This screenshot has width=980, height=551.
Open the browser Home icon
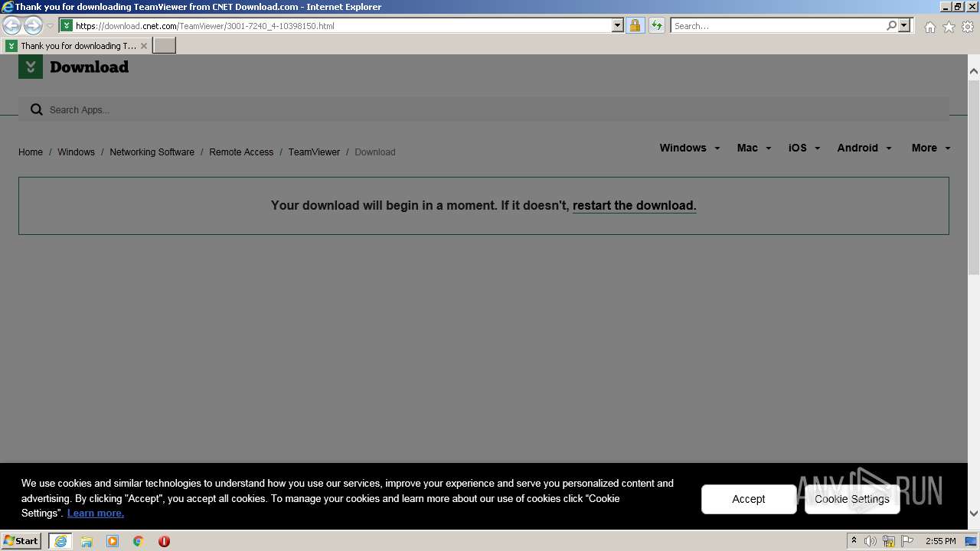tap(929, 27)
